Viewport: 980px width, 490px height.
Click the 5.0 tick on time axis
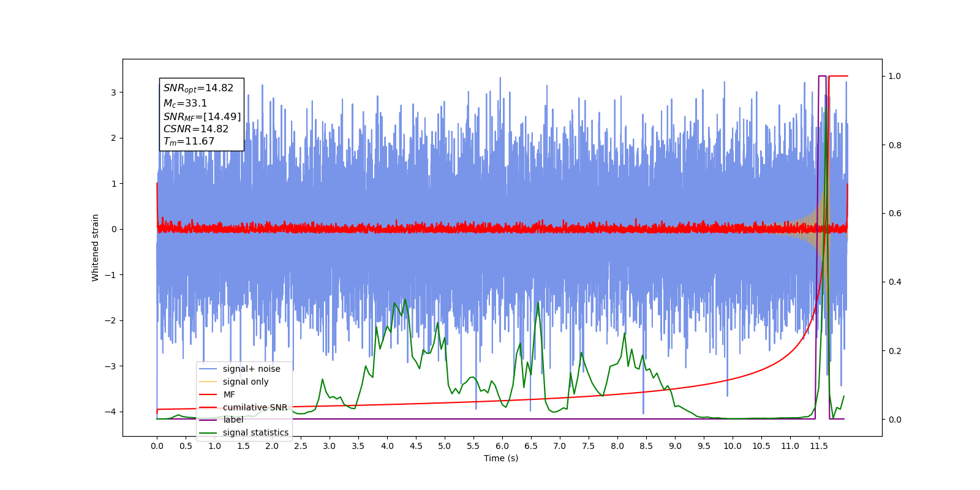click(x=445, y=446)
